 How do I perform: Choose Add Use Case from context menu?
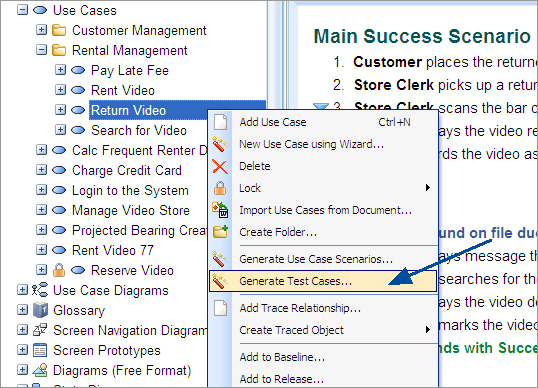323,122
